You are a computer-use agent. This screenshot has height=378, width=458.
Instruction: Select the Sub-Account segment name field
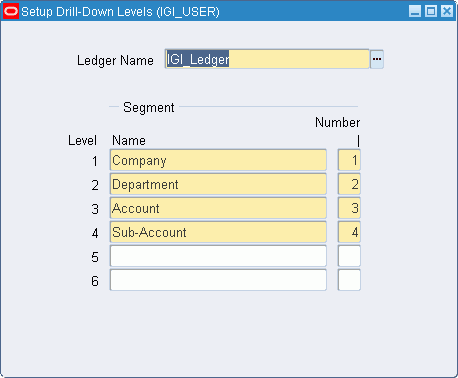click(x=218, y=232)
